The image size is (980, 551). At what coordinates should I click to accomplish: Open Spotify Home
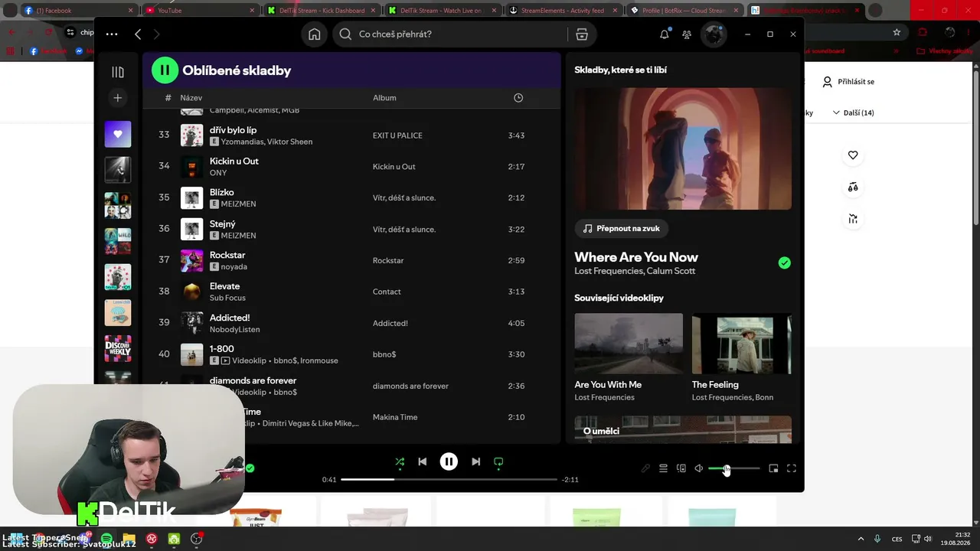click(315, 34)
